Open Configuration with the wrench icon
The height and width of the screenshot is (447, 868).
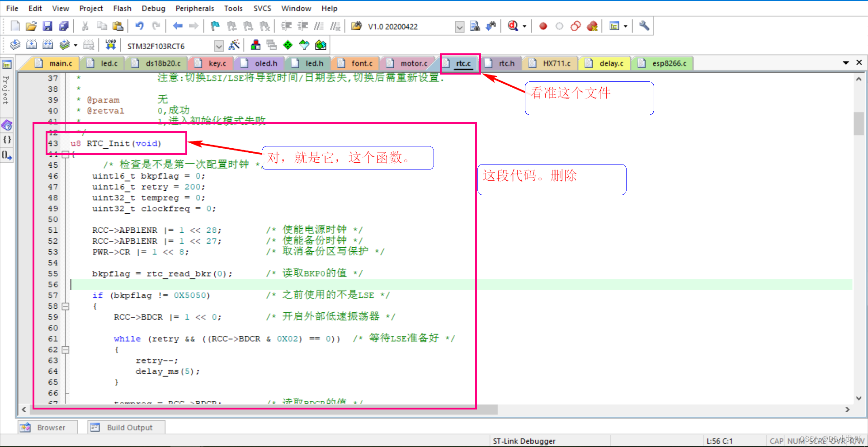click(x=644, y=26)
